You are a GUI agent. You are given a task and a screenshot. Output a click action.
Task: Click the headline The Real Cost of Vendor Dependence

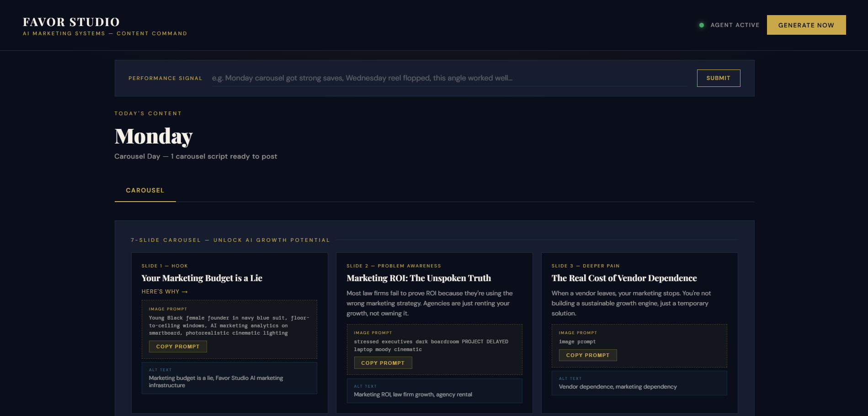624,278
